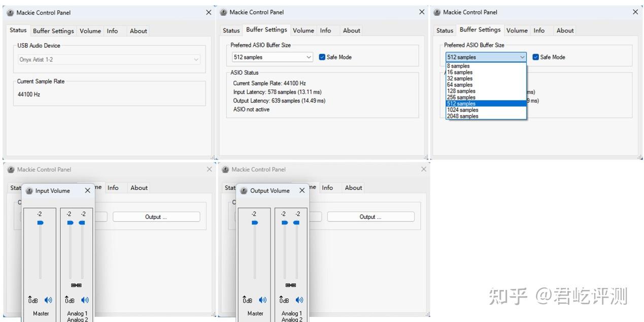644x322 pixels.
Task: Close the Input Volume popup
Action: coord(87,190)
